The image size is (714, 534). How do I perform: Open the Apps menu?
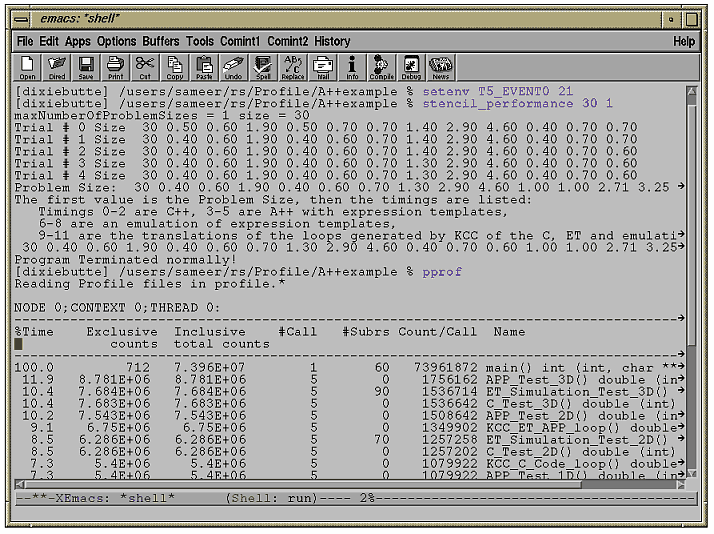[x=77, y=41]
